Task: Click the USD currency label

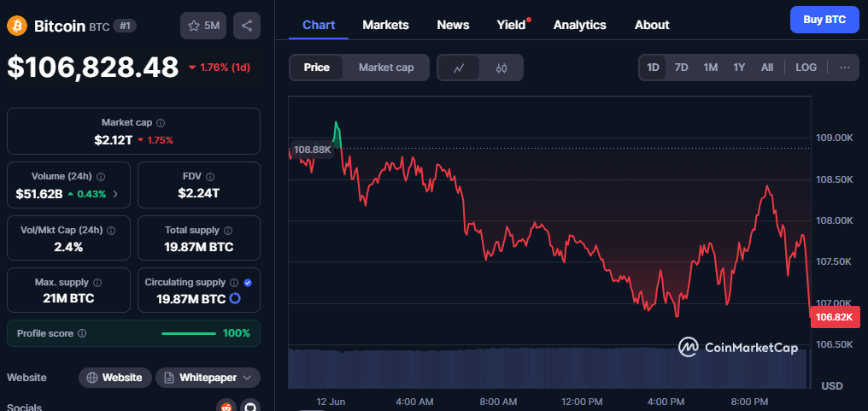Action: click(833, 385)
